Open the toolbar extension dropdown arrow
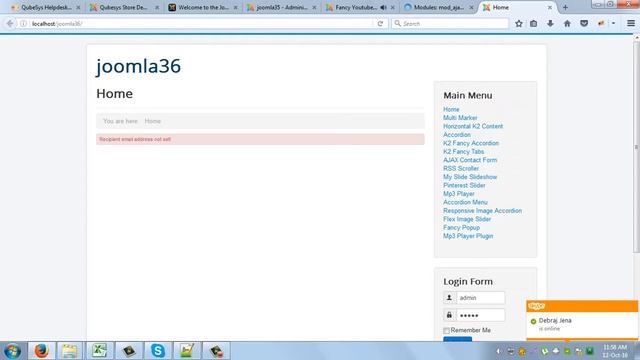Viewport: 640px width, 360px height. coord(613,24)
